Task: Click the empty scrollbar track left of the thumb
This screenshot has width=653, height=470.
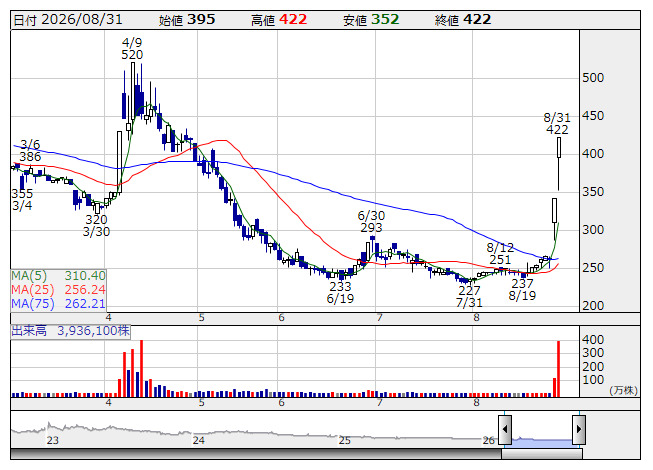Action: [256, 454]
